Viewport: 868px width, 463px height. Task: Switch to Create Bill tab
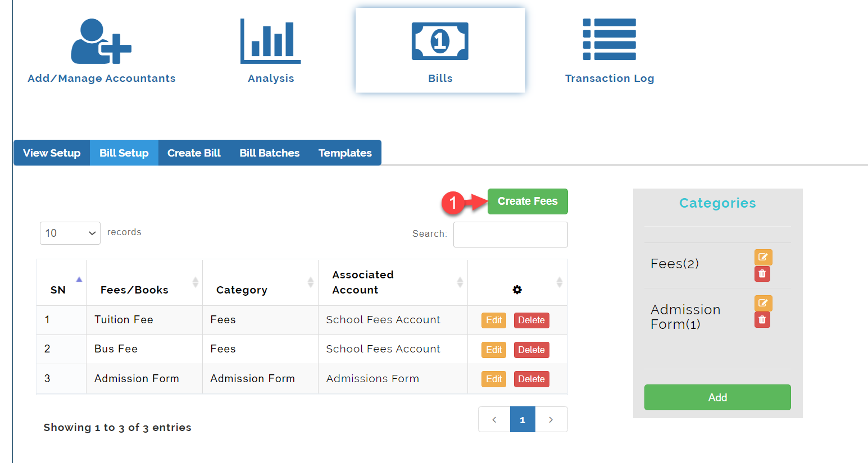tap(194, 153)
